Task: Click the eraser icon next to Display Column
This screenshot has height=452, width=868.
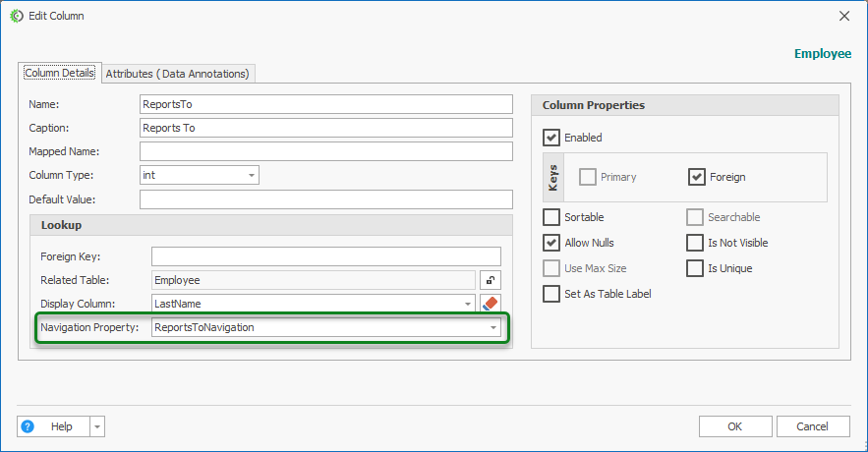Action: 490,304
